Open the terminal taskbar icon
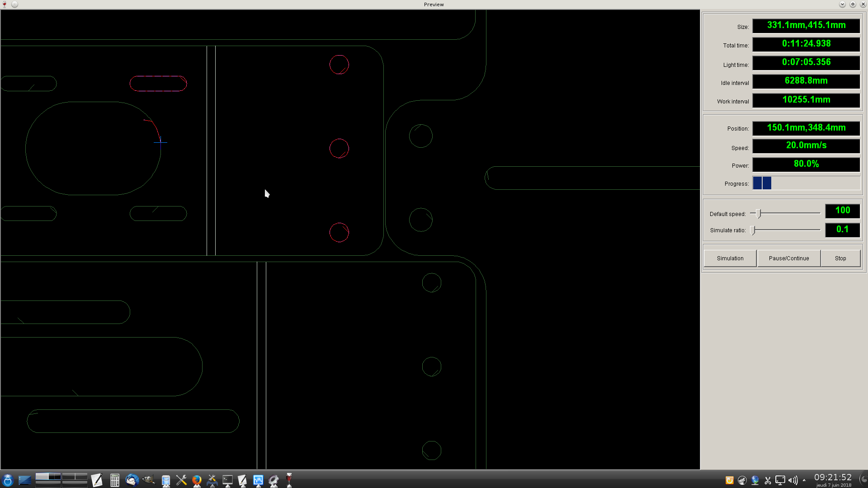Screen dimensions: 868x488 click(x=227, y=480)
